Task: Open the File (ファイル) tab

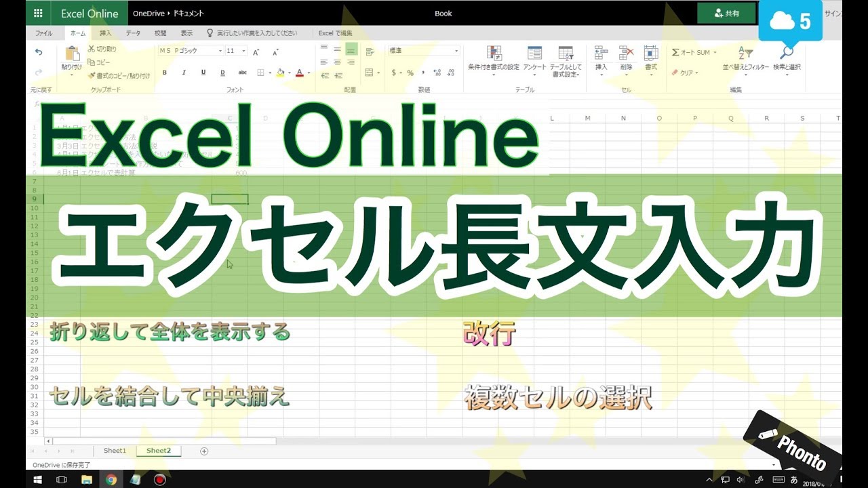Action: click(43, 33)
